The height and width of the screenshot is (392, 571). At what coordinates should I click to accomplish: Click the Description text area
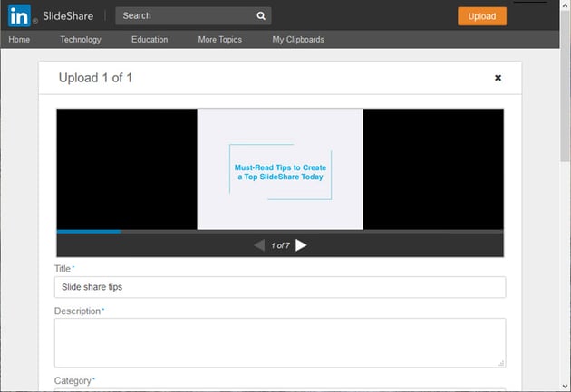coord(280,342)
